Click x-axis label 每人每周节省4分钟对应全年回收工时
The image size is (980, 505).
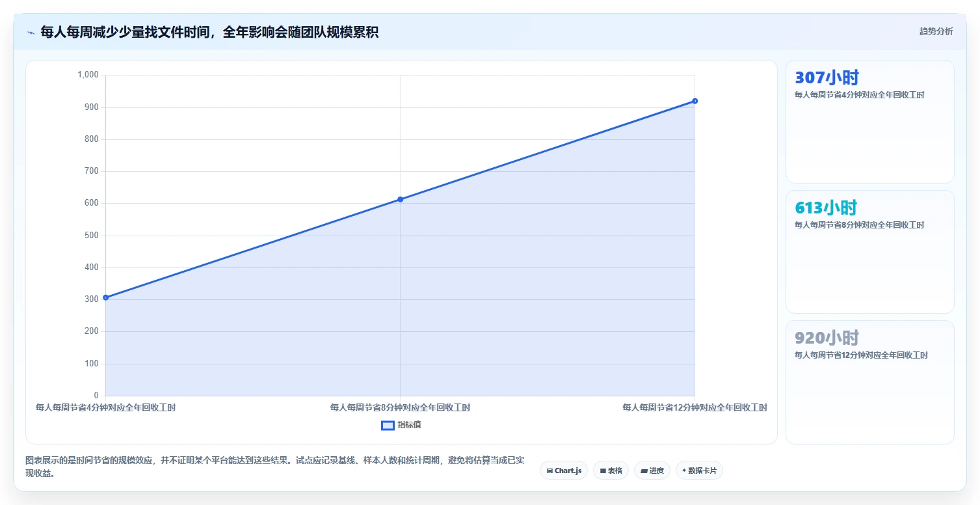[106, 408]
